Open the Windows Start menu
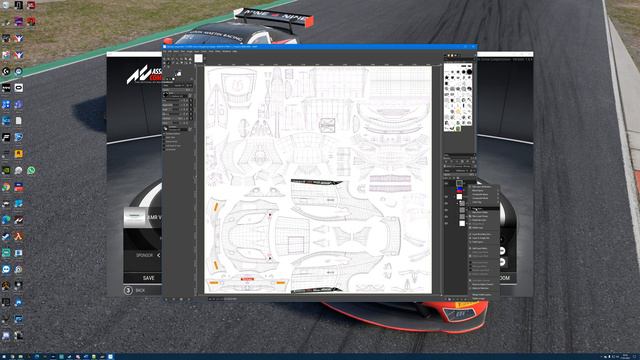 click(3, 356)
